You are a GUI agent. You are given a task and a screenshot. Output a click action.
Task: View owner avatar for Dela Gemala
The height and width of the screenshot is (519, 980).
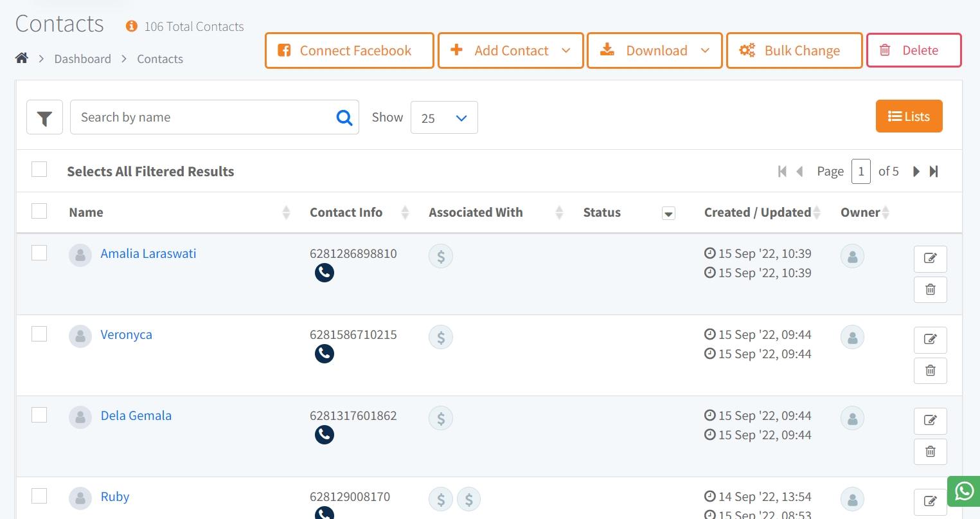tap(852, 418)
